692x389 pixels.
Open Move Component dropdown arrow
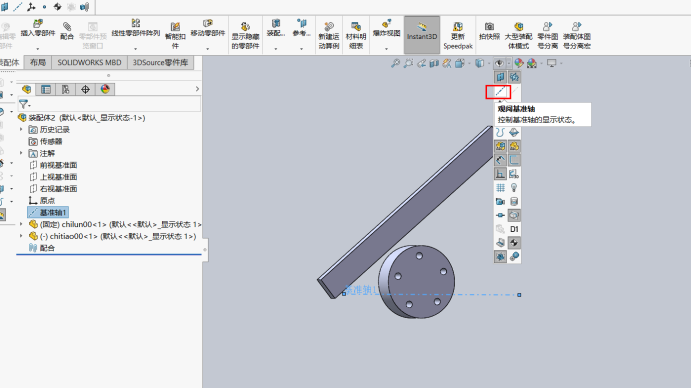click(207, 49)
